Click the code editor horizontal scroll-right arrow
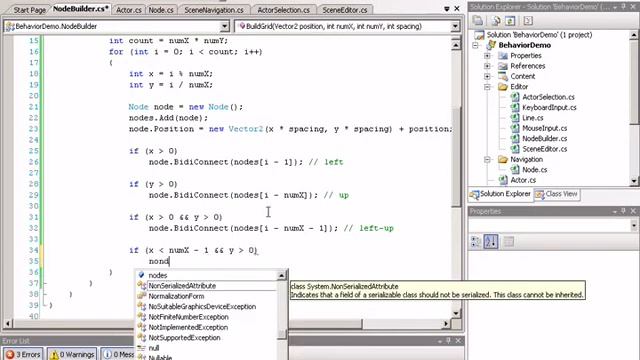 pyautogui.click(x=446, y=323)
